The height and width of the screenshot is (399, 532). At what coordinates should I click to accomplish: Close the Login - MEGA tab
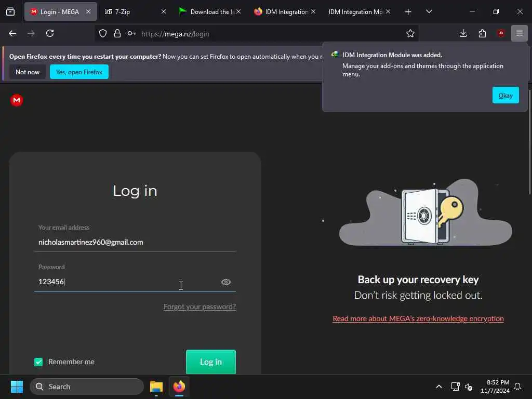pyautogui.click(x=88, y=11)
